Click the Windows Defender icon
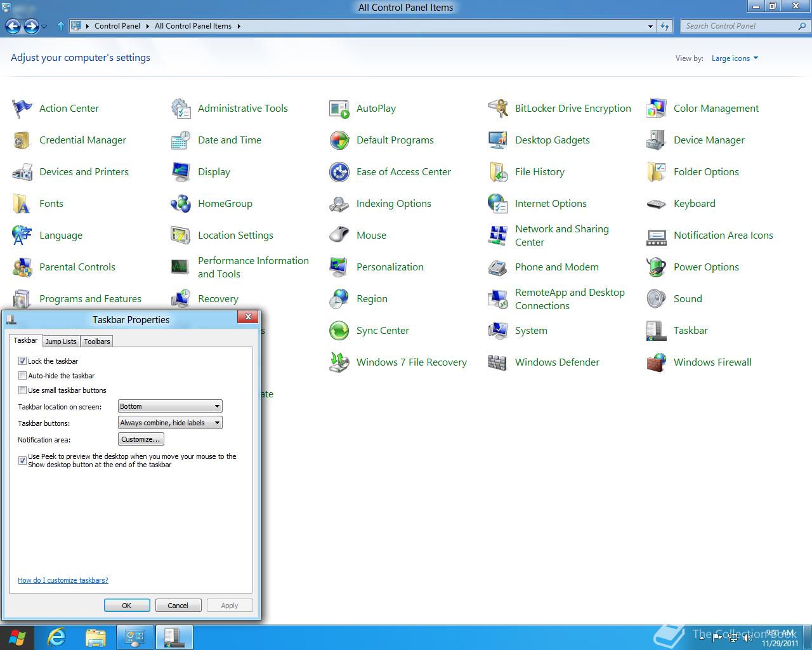The image size is (812, 650). pyautogui.click(x=497, y=362)
